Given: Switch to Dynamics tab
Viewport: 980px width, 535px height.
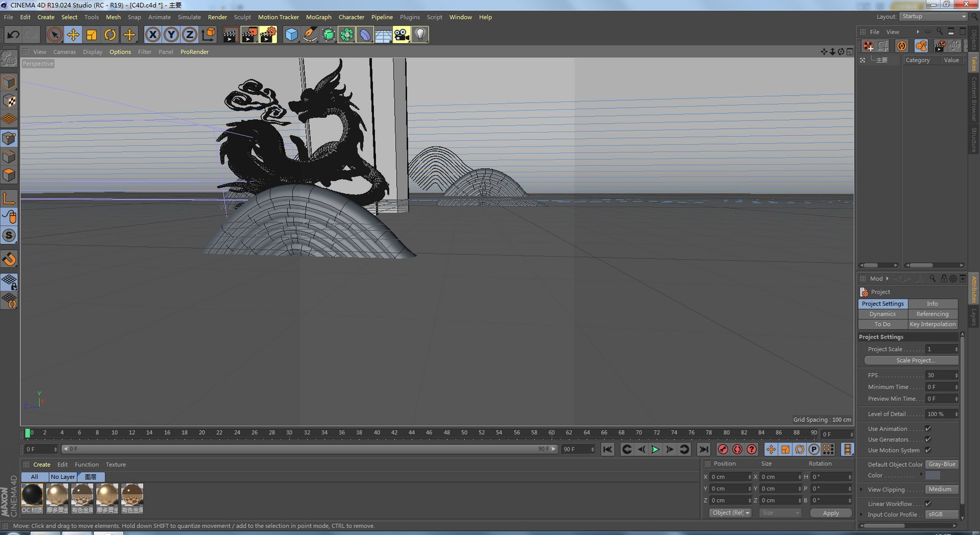Looking at the screenshot, I should [x=883, y=314].
